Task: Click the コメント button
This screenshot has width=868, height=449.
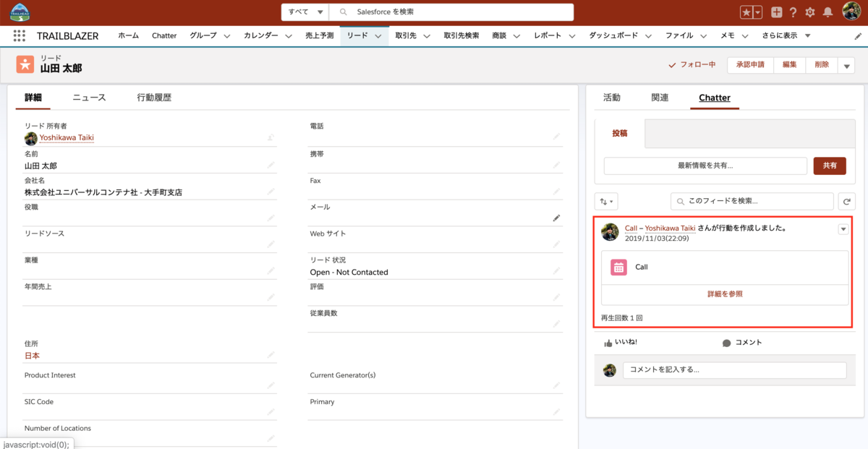Action: point(742,343)
